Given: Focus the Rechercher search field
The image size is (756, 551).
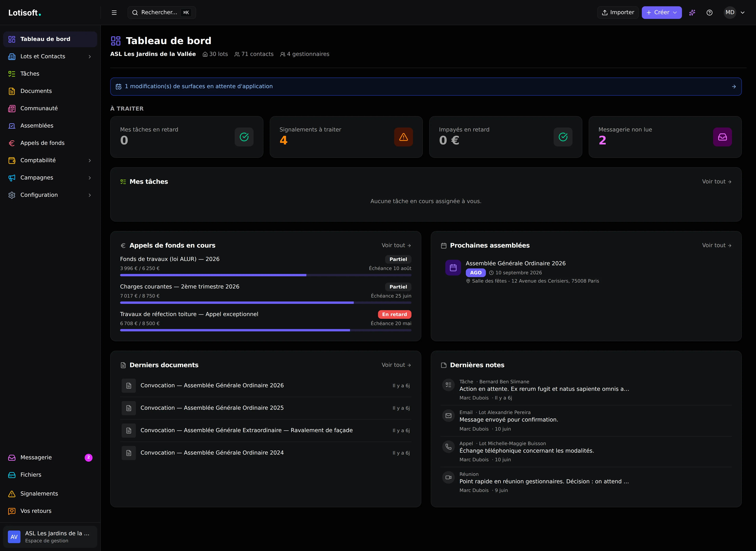Looking at the screenshot, I should point(161,13).
